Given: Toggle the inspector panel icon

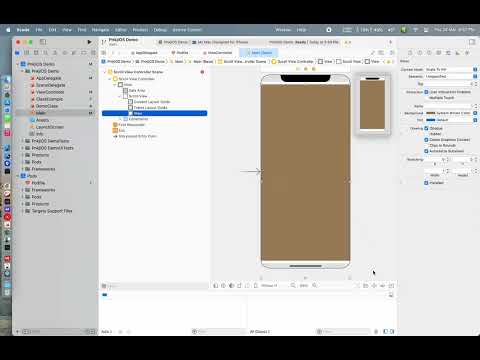Looking at the screenshot, I should (472, 42).
